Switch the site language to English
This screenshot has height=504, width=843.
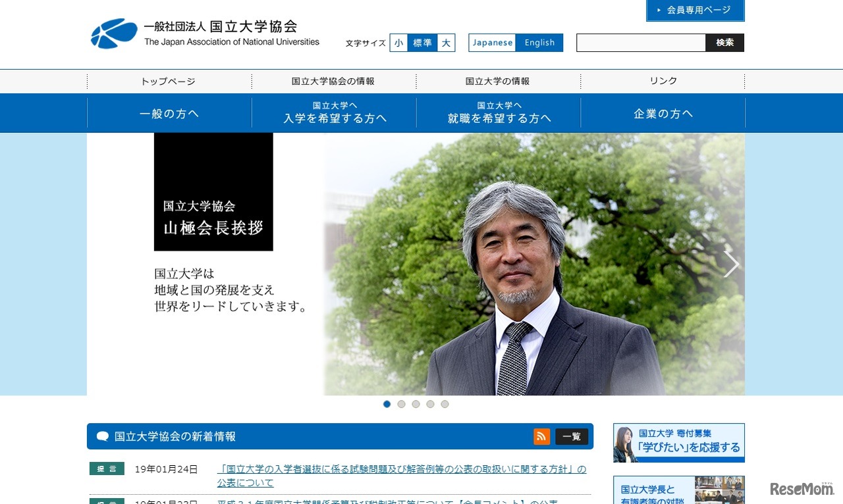tap(539, 43)
